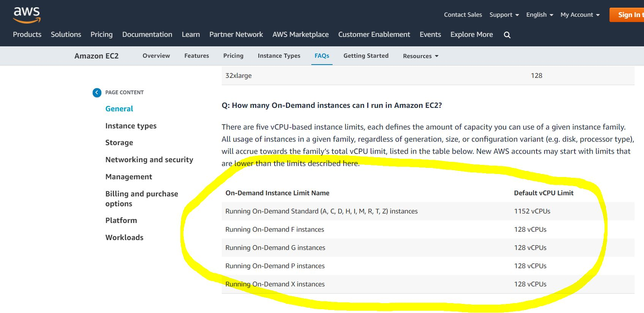Click the PAGE CONTENT label
Image resolution: width=644 pixels, height=313 pixels.
click(x=125, y=92)
